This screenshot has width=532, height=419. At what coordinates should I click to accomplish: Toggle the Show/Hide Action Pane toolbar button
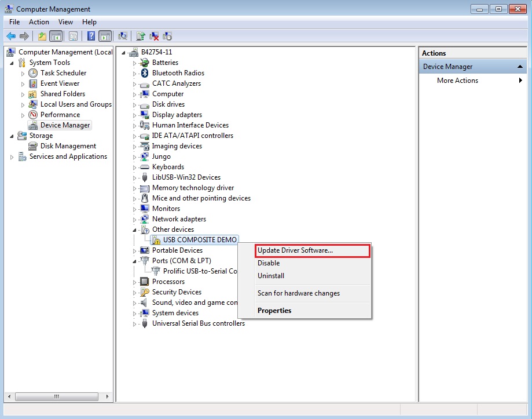point(105,36)
